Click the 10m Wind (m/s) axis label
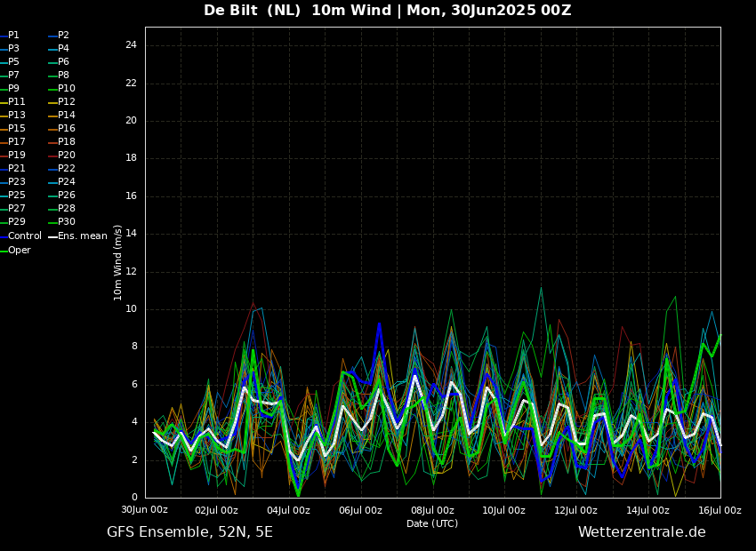 click(118, 262)
